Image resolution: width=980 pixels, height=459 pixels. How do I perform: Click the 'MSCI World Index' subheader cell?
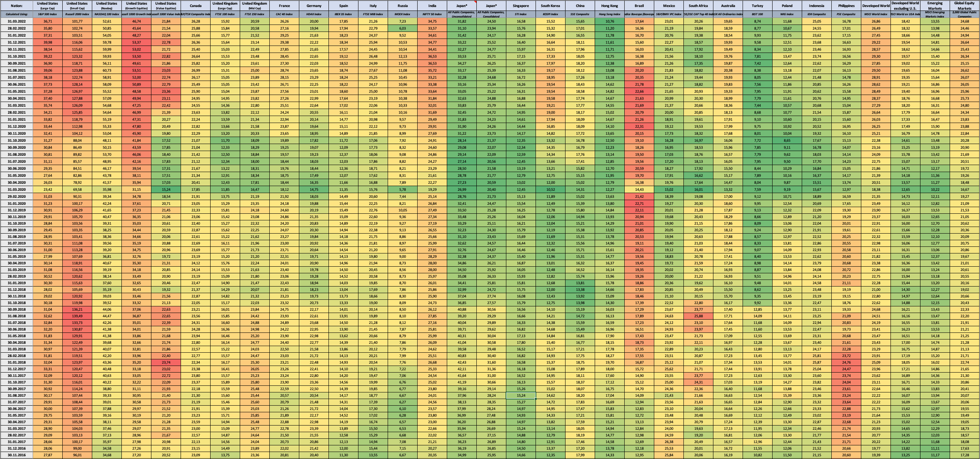tap(876, 14)
